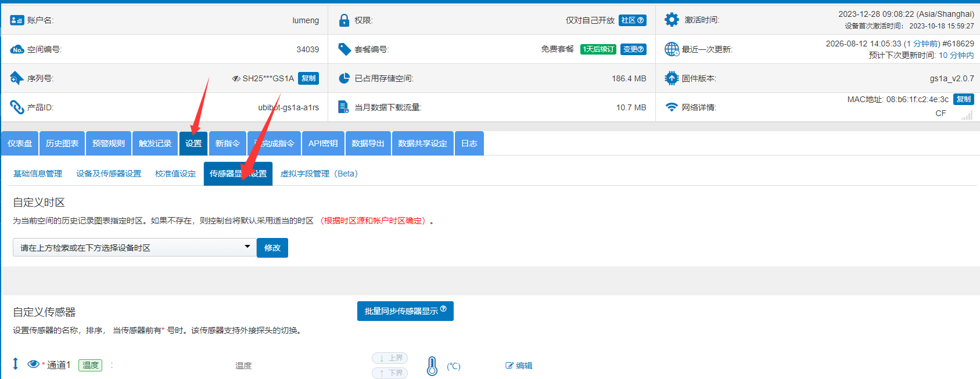Click the help icon on batch sync button
Screen dimensions: 980x379
point(443,309)
